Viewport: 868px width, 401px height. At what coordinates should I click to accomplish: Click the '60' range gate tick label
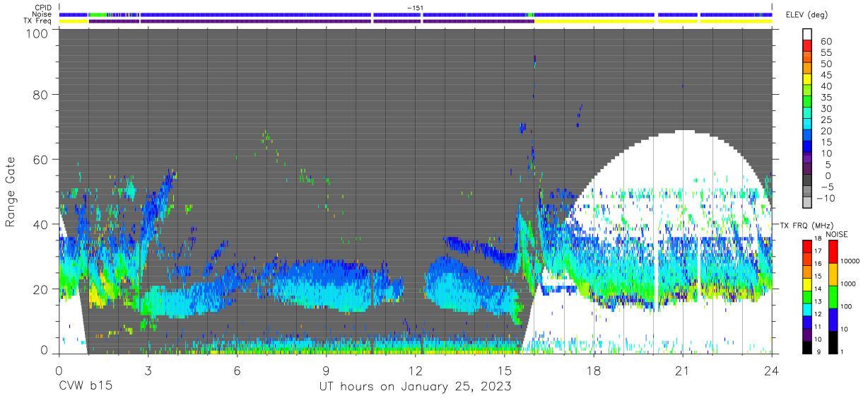click(x=40, y=160)
